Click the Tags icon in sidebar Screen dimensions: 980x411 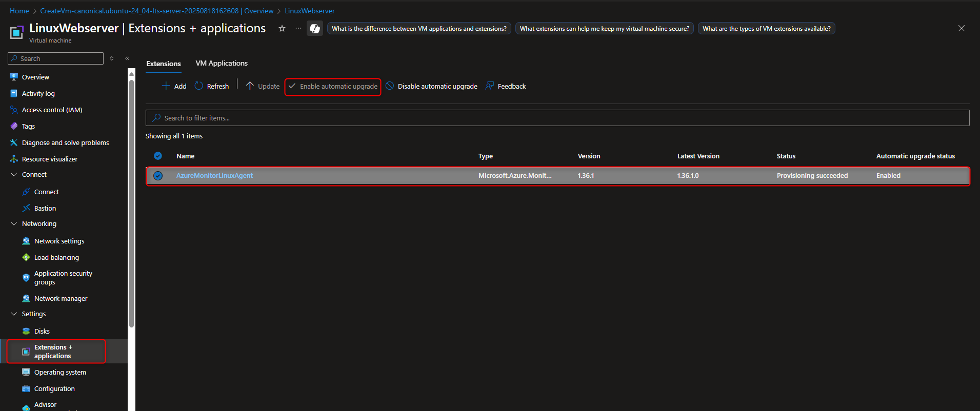(x=14, y=126)
